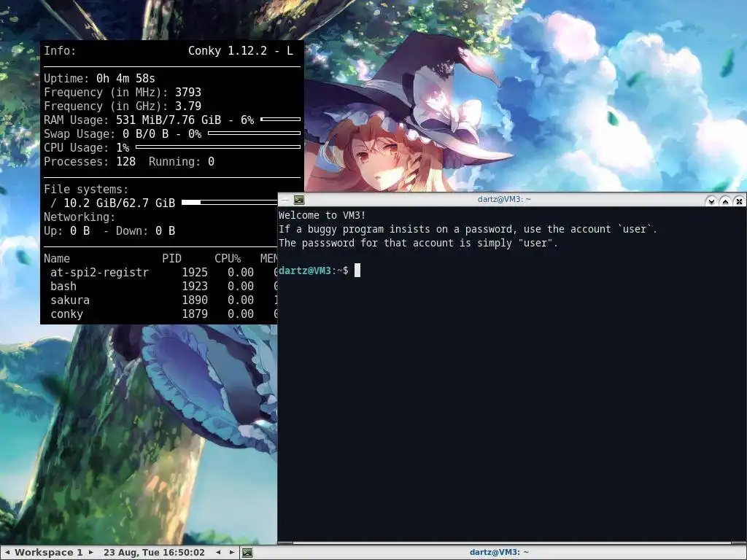Switch to previous workspace using left arrow

point(7,553)
